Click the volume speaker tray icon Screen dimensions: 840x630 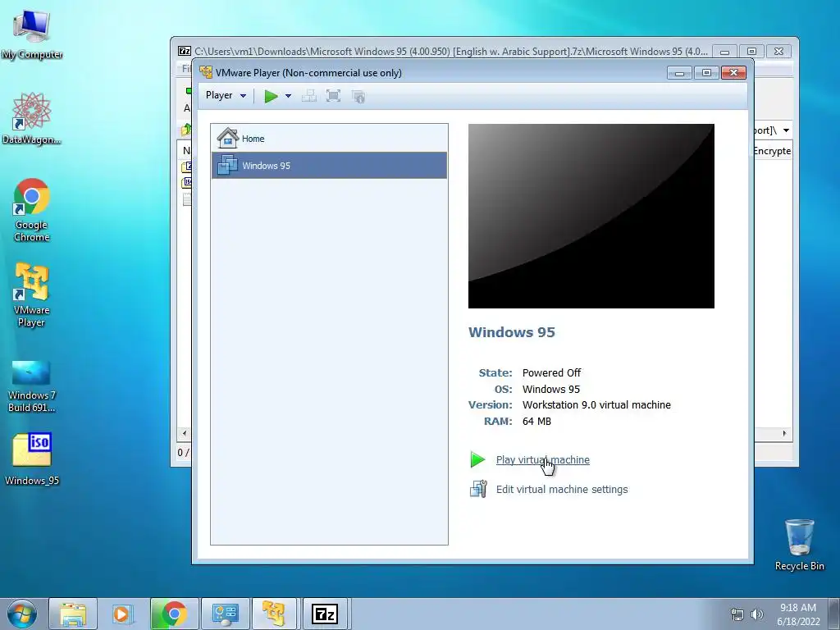(x=756, y=614)
